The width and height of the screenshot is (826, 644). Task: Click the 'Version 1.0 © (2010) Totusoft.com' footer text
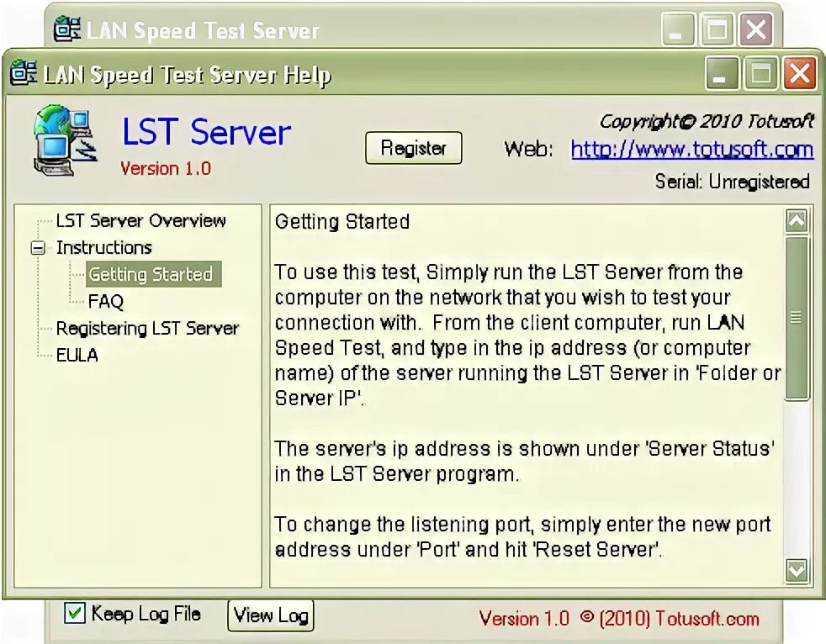pyautogui.click(x=619, y=618)
